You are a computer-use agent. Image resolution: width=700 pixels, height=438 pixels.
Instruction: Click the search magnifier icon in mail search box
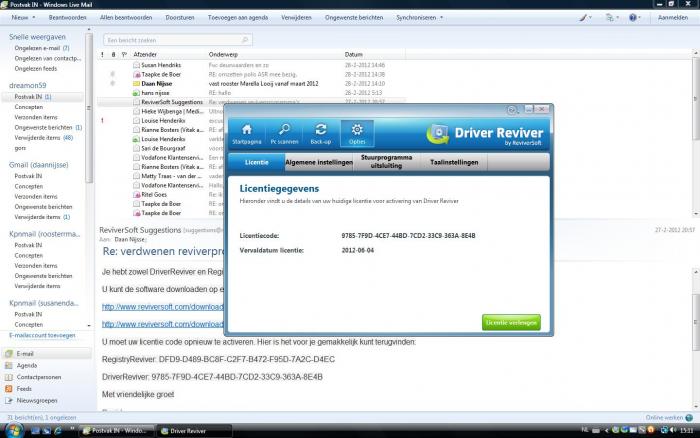[245, 40]
